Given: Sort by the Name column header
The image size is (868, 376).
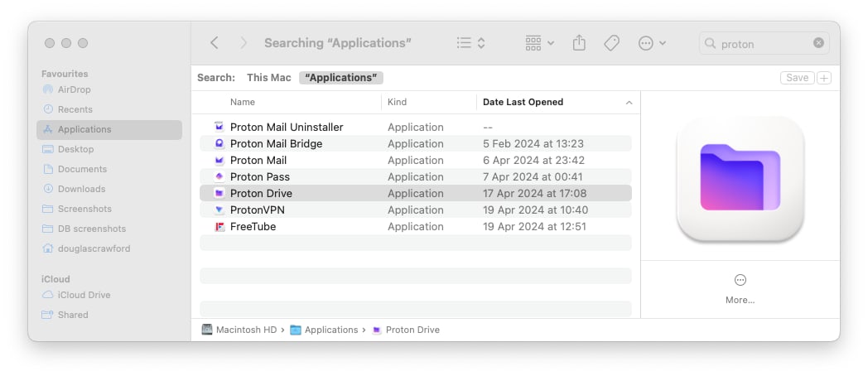Looking at the screenshot, I should 243,102.
